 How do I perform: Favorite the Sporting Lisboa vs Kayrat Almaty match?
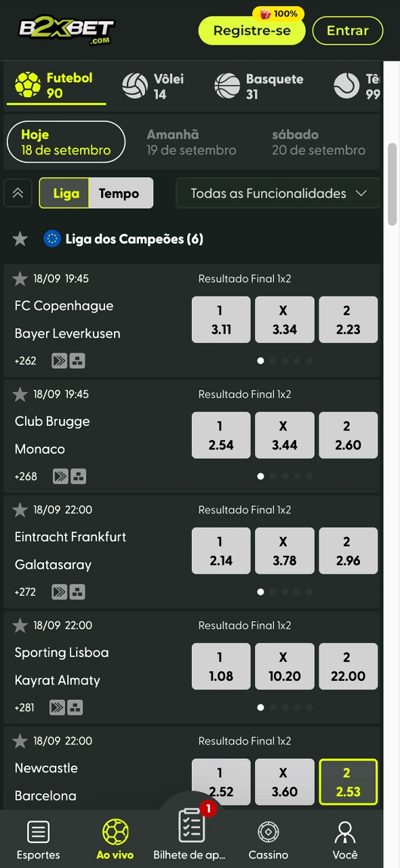click(x=20, y=625)
